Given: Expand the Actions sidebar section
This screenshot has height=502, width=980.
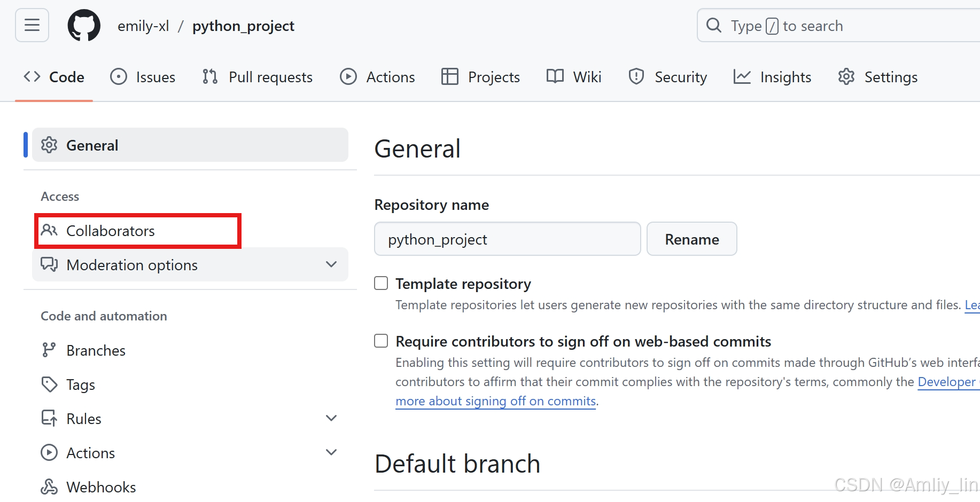Looking at the screenshot, I should pyautogui.click(x=331, y=452).
